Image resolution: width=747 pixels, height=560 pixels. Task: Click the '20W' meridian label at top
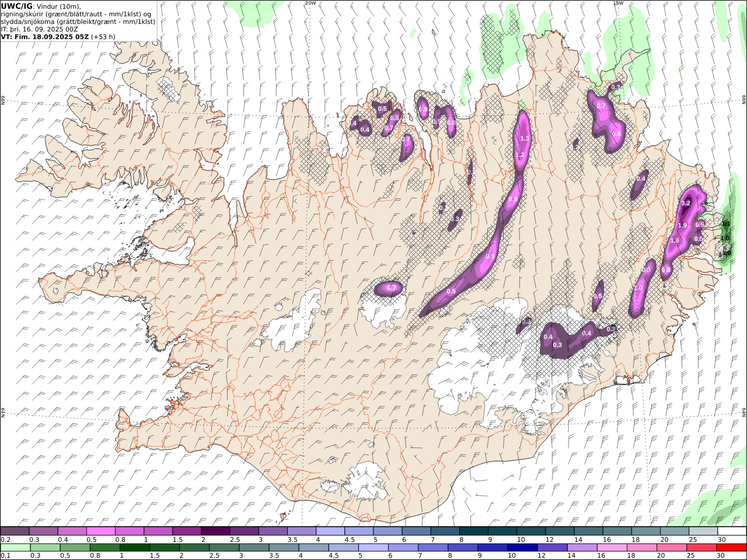point(310,3)
